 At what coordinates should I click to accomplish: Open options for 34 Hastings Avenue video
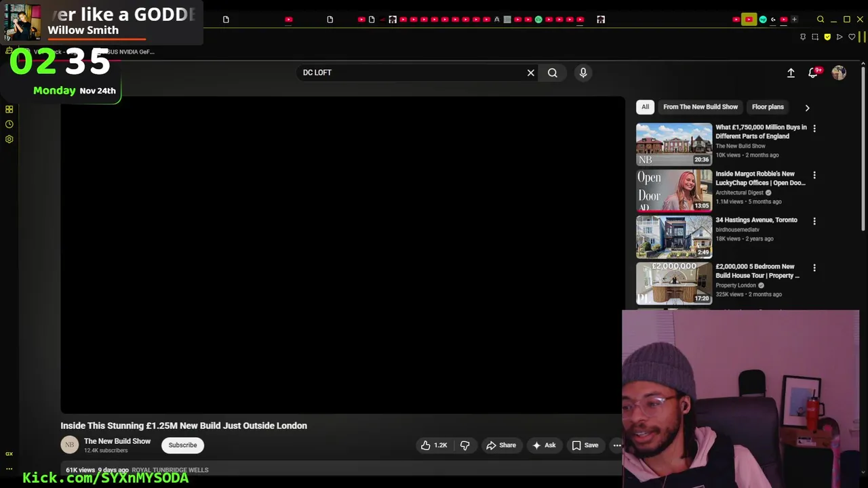pos(814,221)
